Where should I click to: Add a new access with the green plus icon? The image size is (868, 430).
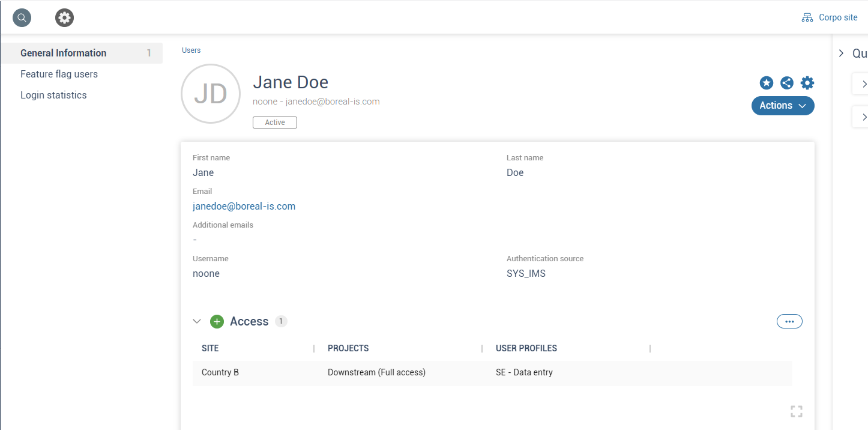217,321
